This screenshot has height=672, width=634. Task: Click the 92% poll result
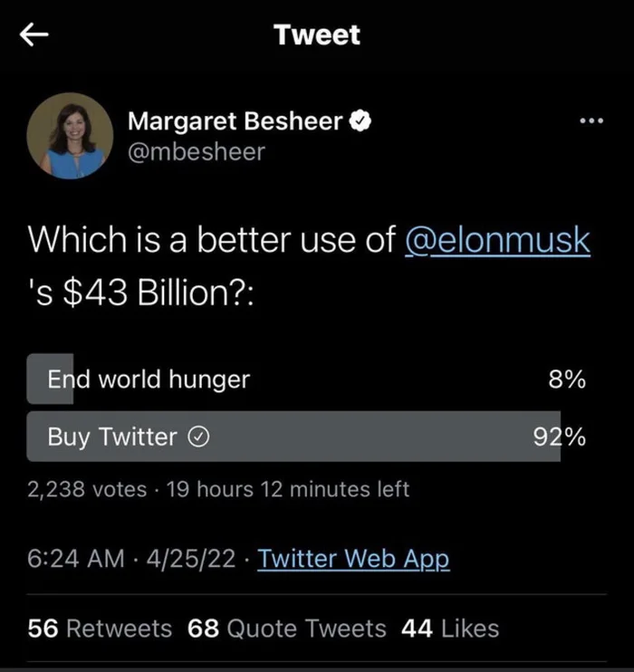coord(560,437)
